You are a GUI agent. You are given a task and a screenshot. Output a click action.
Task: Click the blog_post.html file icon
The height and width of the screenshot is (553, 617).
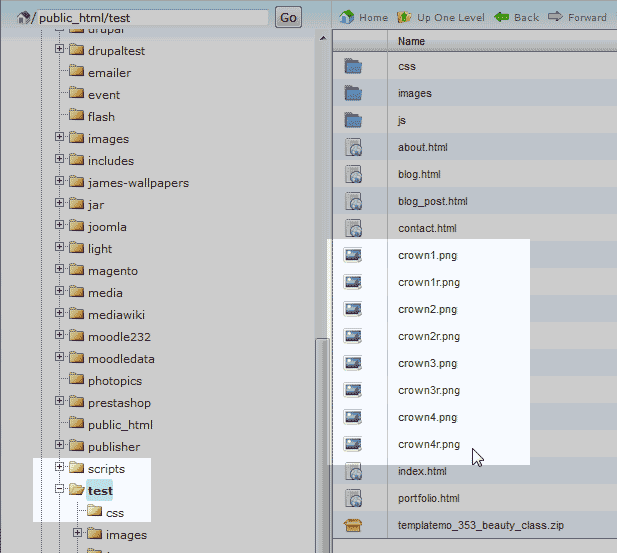tap(353, 201)
